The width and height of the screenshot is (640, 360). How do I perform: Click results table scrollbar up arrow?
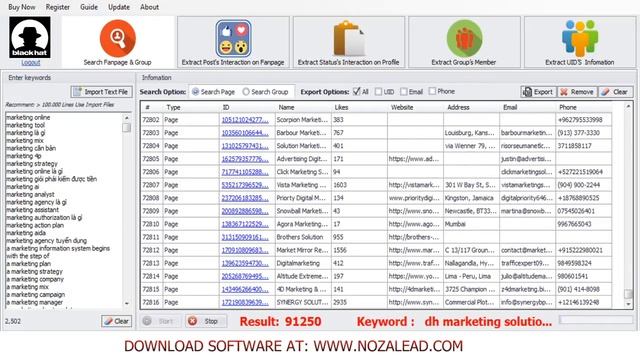pyautogui.click(x=628, y=107)
